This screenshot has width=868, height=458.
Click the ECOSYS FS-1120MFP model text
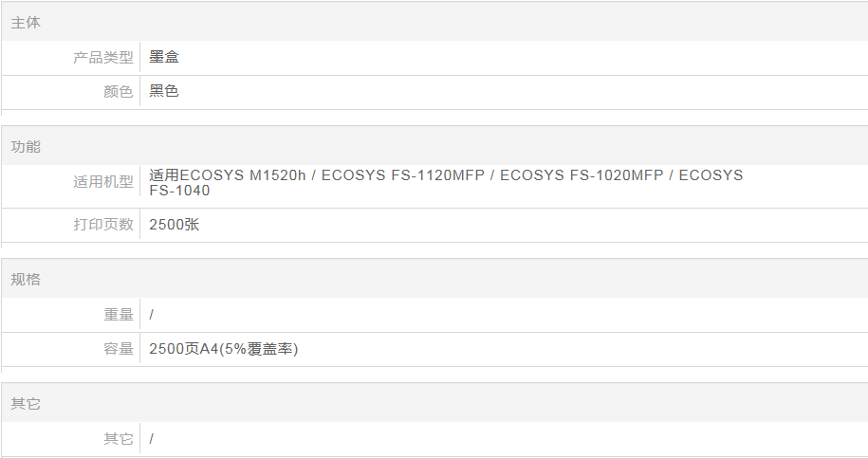pos(404,175)
